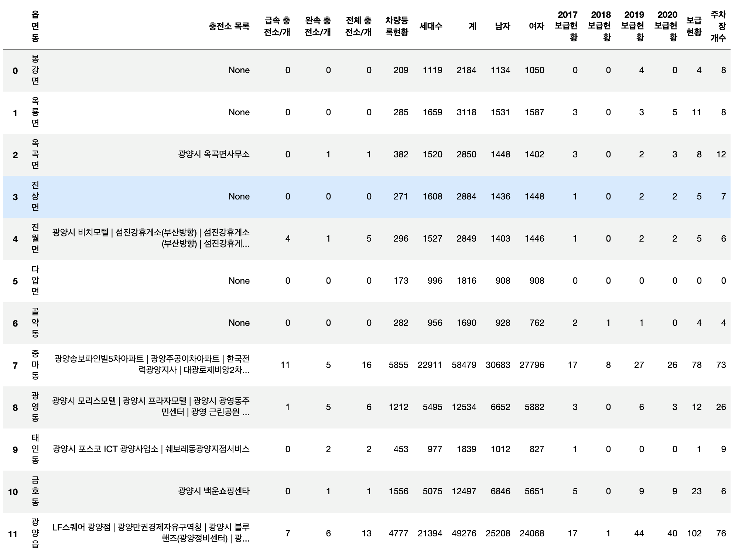Screen dimensions: 735x560
Task: Click the row index 0 header
Action: [15, 71]
